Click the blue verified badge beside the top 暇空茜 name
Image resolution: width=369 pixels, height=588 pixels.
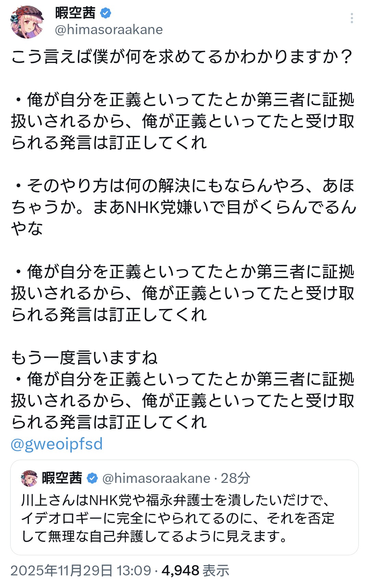(106, 13)
